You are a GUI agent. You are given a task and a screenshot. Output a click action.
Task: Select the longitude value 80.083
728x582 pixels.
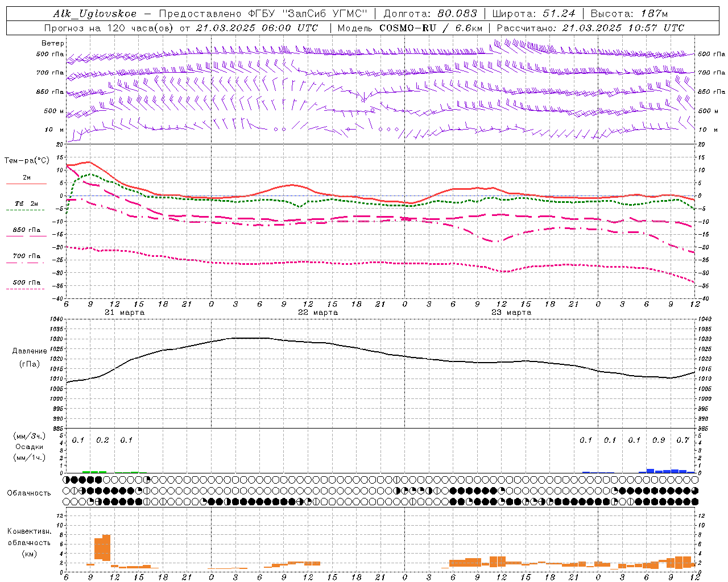(x=457, y=14)
